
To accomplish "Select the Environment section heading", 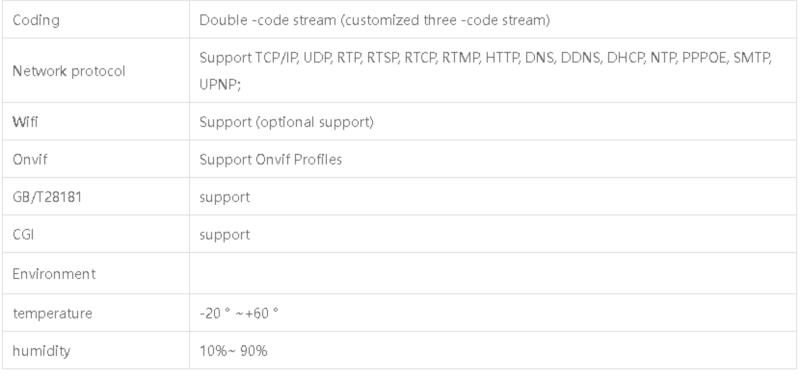I will coord(54,273).
